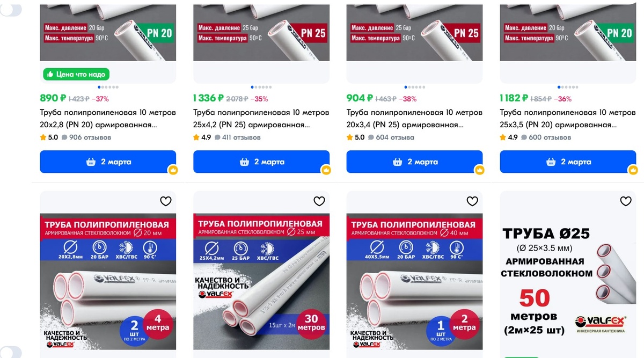Add 904 ₽ pipe to cart, 2 марта

[414, 162]
